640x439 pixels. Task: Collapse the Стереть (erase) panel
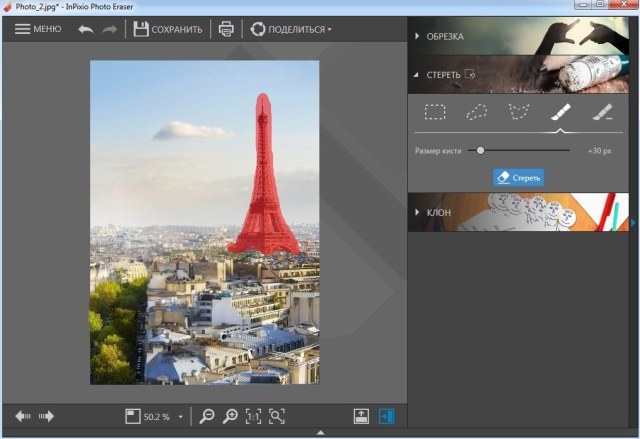444,74
